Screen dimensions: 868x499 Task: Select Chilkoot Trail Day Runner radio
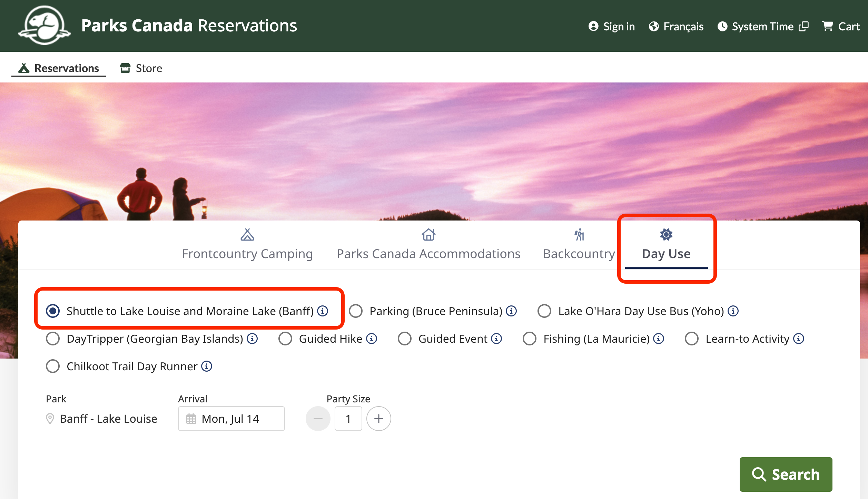coord(53,366)
